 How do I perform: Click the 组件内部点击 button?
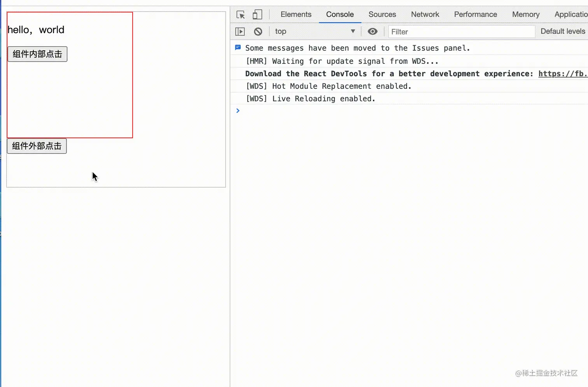click(x=37, y=54)
